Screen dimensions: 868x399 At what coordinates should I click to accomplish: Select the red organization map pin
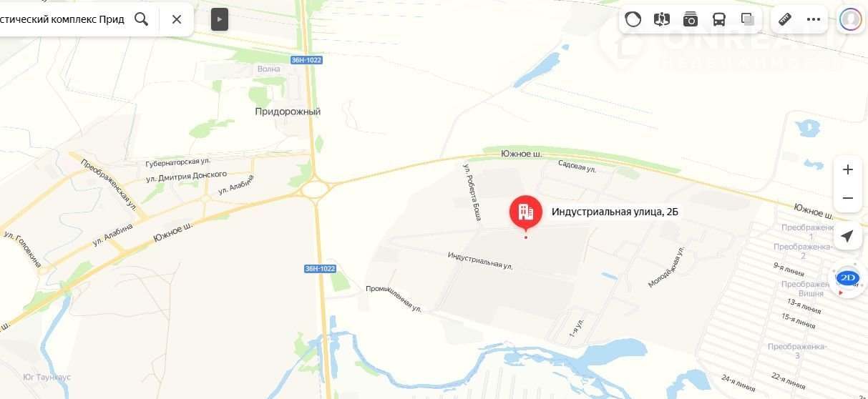[x=526, y=212]
